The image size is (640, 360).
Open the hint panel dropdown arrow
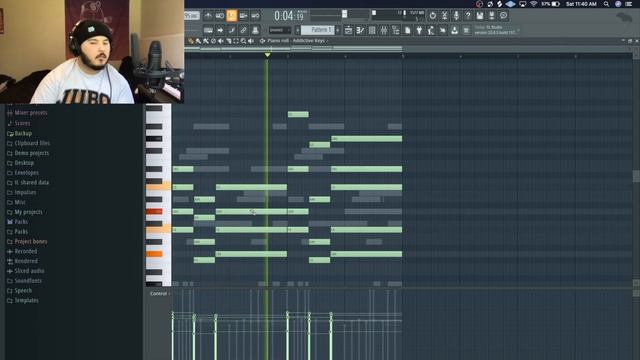[x=519, y=30]
